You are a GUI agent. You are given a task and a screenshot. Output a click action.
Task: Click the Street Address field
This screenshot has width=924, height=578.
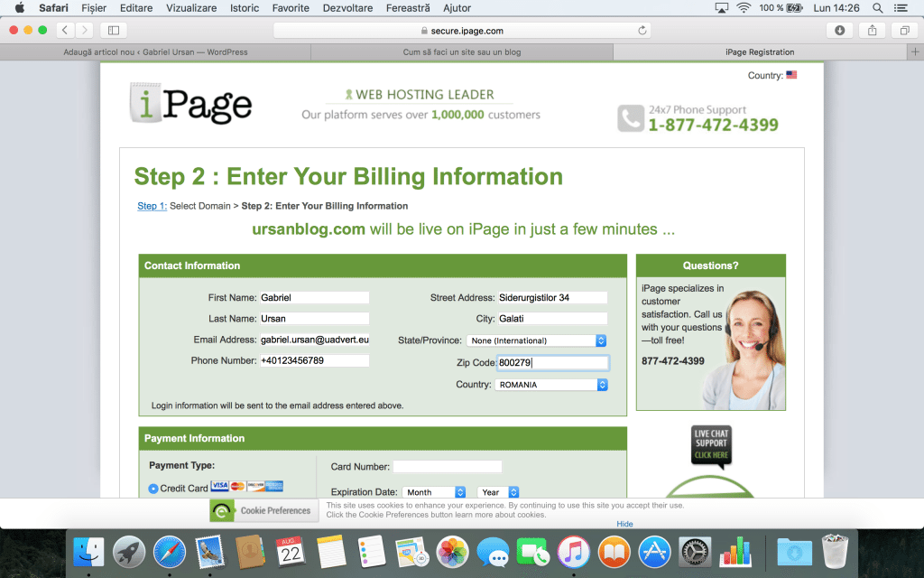(553, 298)
